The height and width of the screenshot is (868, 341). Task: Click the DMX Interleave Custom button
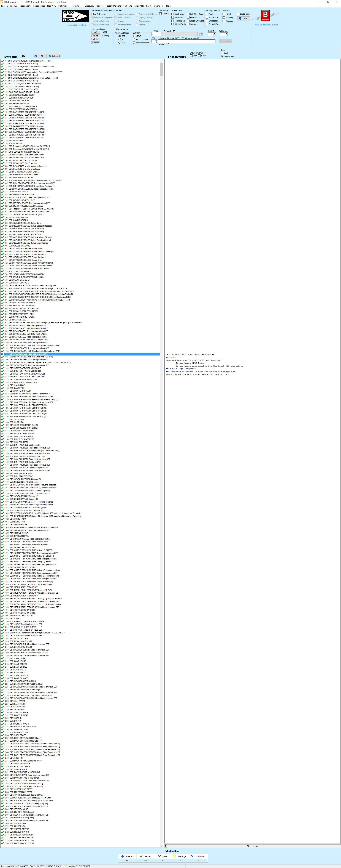96,43
